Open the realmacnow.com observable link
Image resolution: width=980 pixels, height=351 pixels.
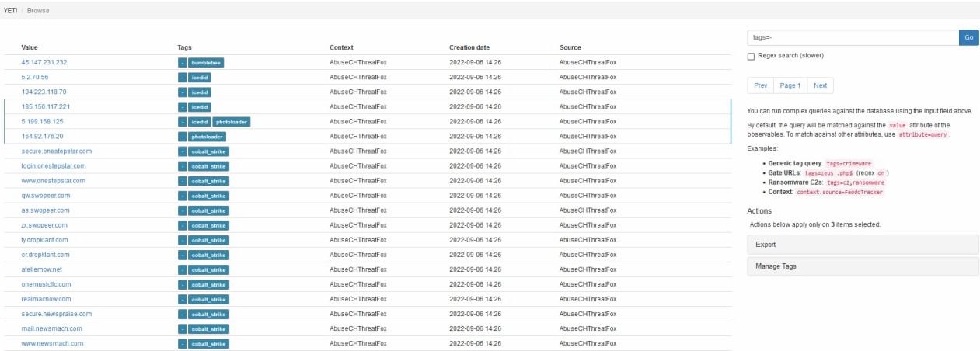[x=46, y=299]
